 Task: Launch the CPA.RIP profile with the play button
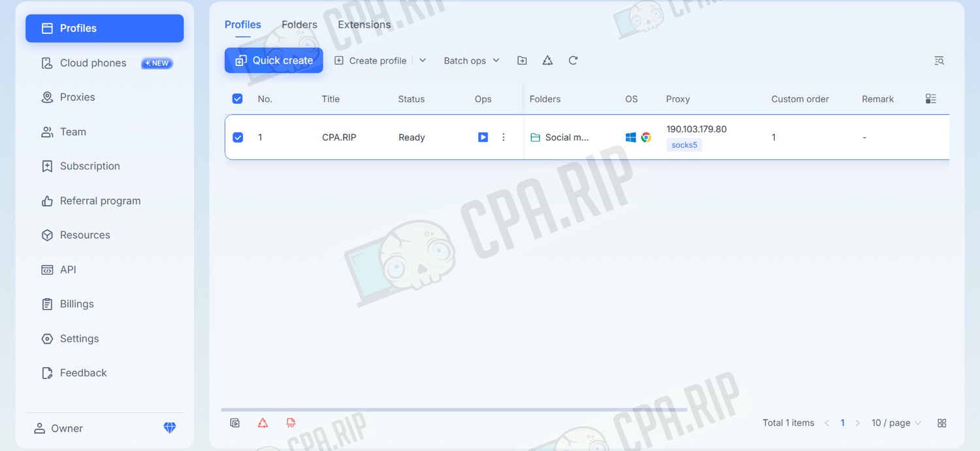coord(483,137)
